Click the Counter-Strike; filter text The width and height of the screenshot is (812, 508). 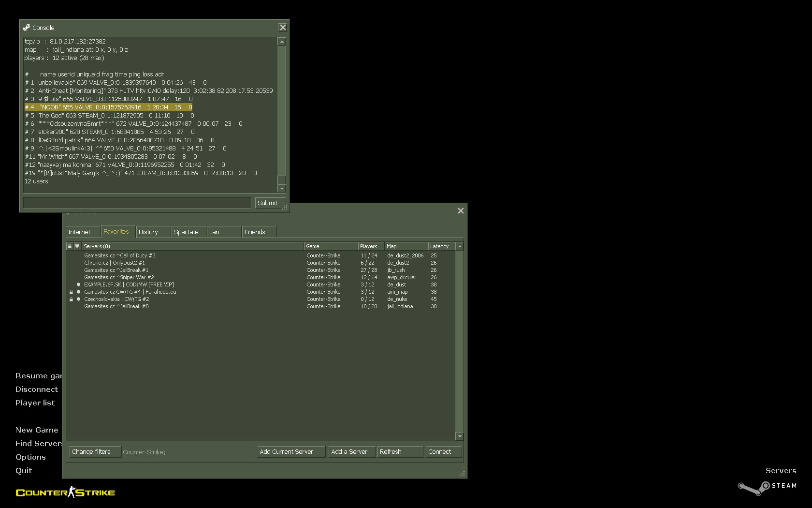pos(144,452)
